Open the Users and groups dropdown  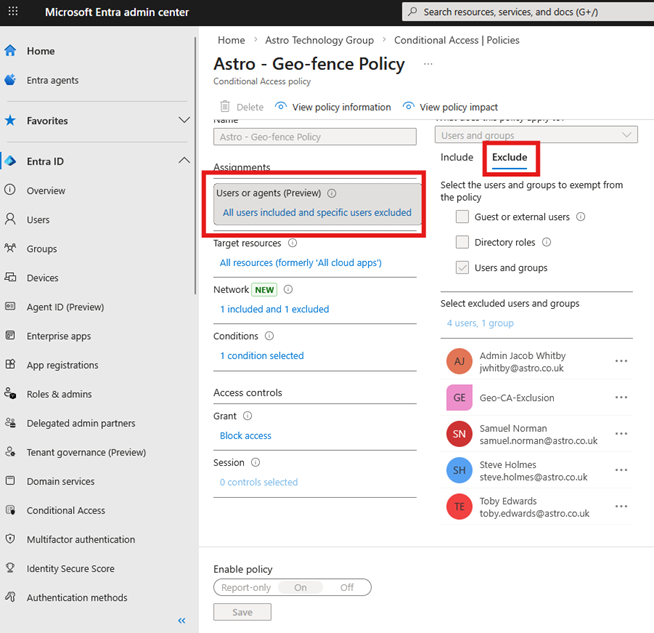536,135
